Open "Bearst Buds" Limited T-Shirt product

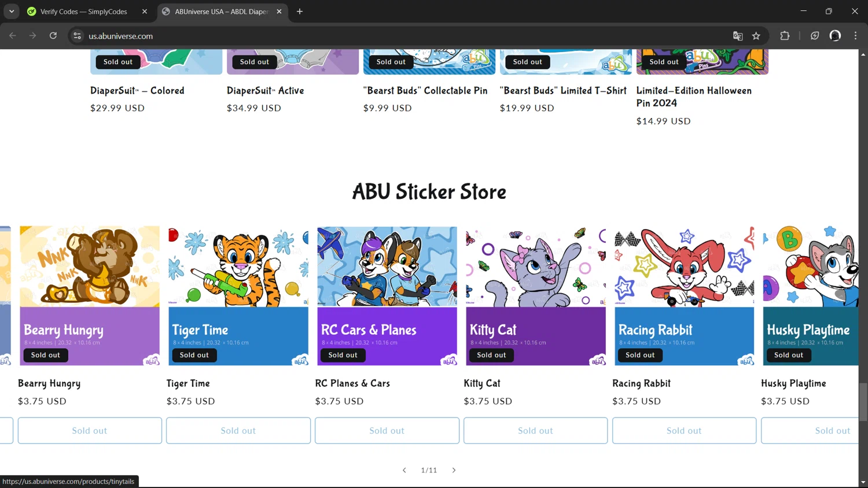click(563, 91)
